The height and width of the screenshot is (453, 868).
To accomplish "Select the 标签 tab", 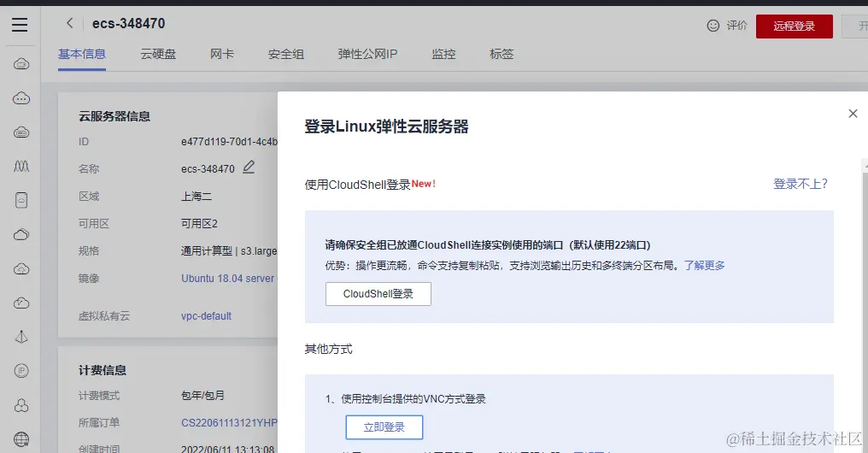I will [x=501, y=54].
